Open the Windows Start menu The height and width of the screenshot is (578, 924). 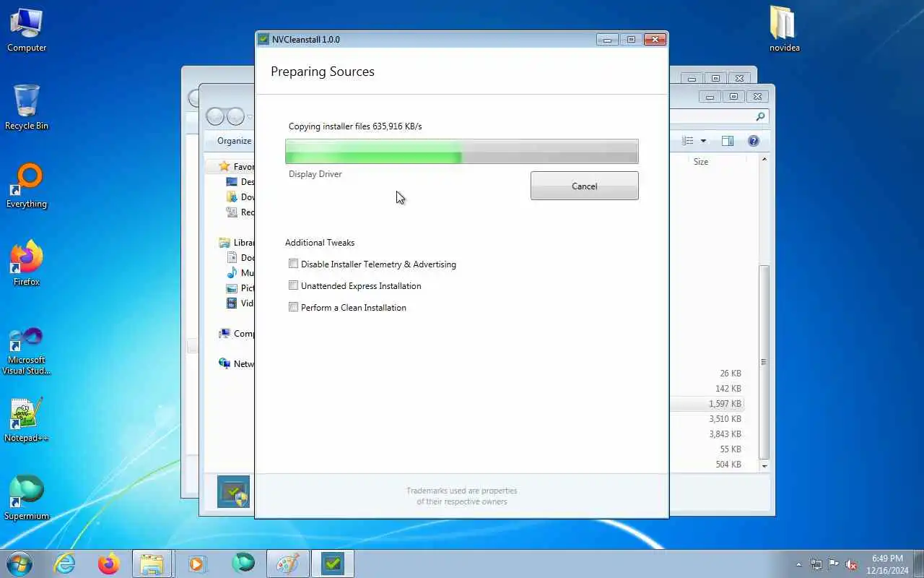(x=19, y=563)
